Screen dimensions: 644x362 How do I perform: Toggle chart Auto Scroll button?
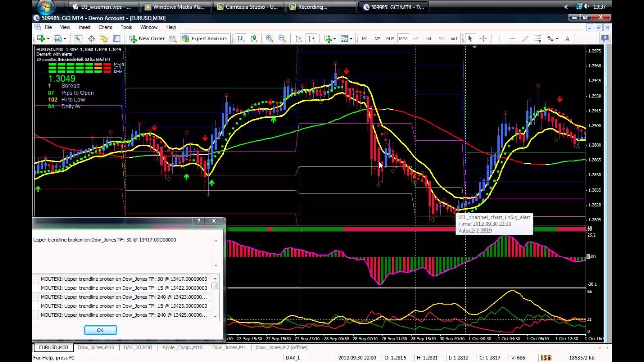pos(299,39)
